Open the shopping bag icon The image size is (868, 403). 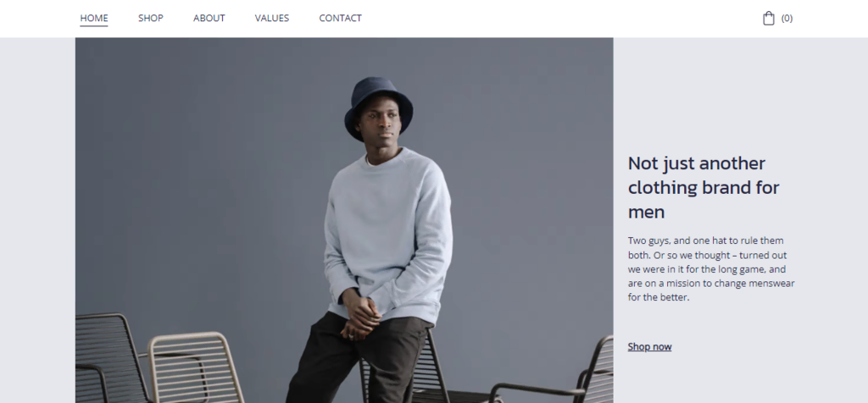[x=768, y=19]
